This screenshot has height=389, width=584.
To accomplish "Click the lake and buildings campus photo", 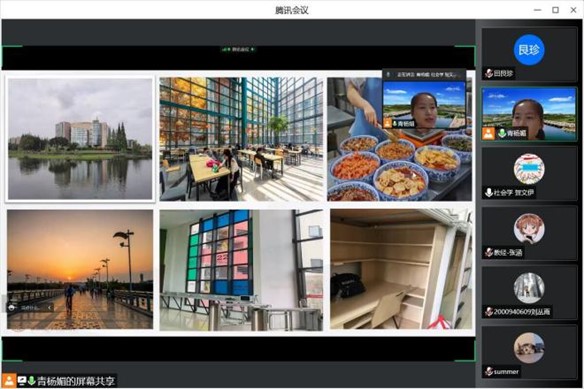I will click(x=80, y=139).
